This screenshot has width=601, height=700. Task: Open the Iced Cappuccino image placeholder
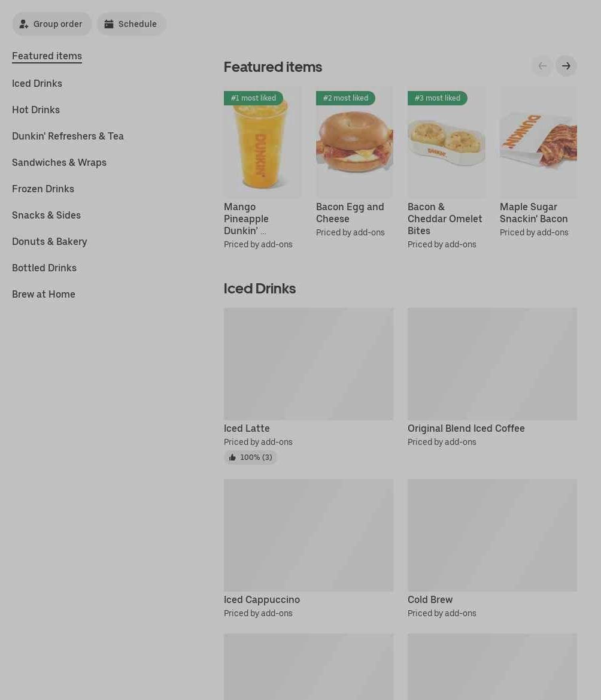309,535
